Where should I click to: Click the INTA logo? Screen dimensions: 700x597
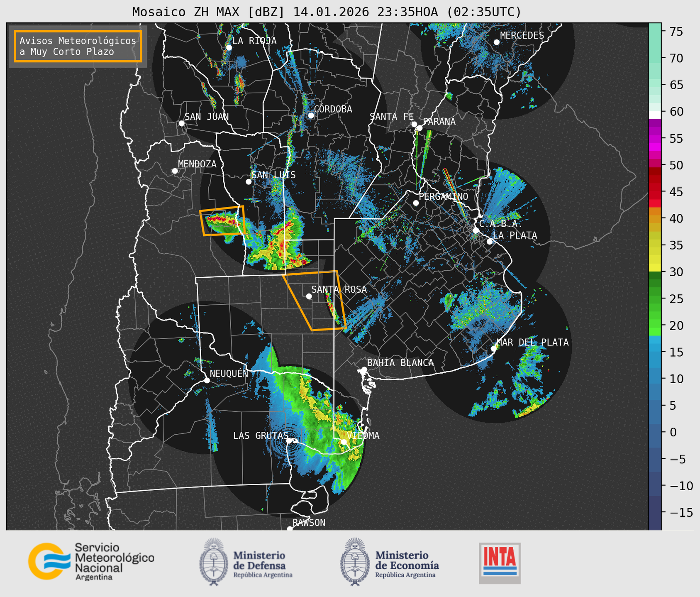[500, 563]
